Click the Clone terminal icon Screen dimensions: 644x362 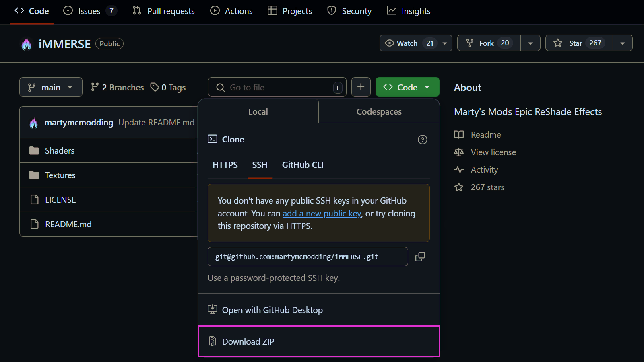213,139
